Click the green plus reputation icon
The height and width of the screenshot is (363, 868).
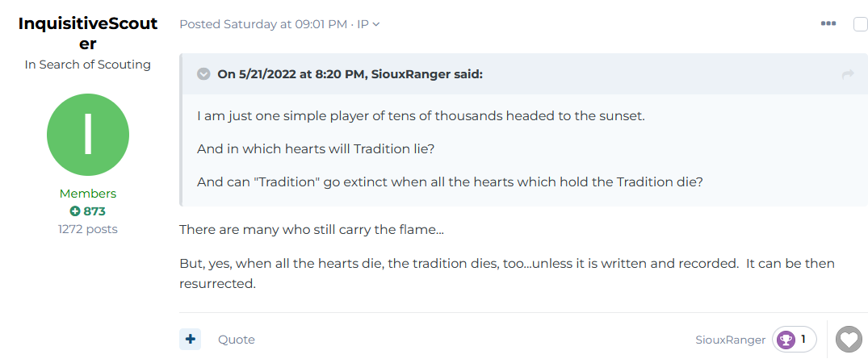click(75, 211)
